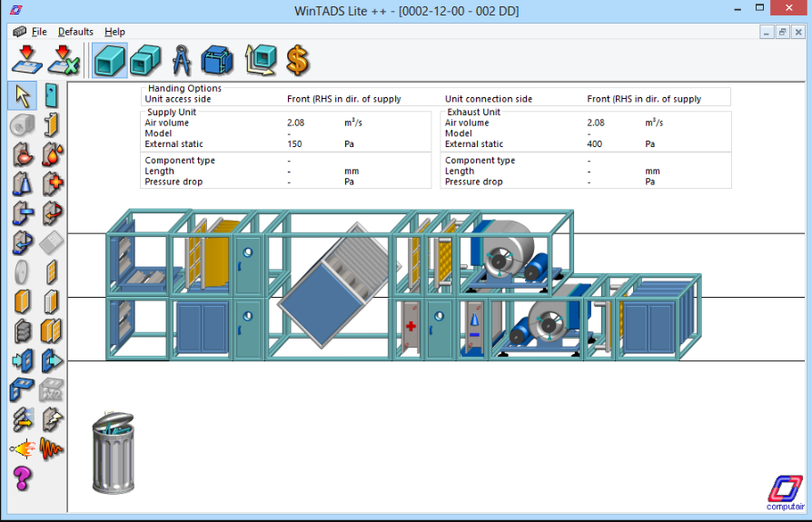
Task: Click the save and exit toolbar icon
Action: click(x=27, y=60)
